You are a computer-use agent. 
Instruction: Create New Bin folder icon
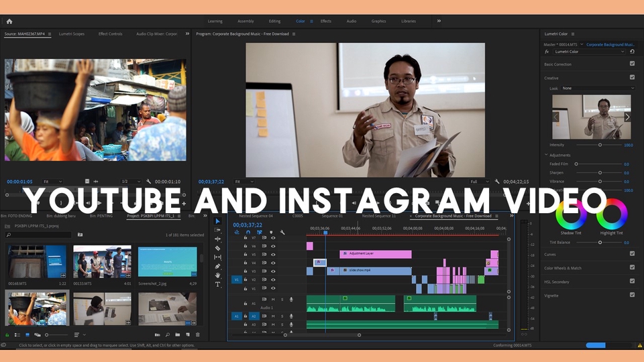(x=177, y=335)
